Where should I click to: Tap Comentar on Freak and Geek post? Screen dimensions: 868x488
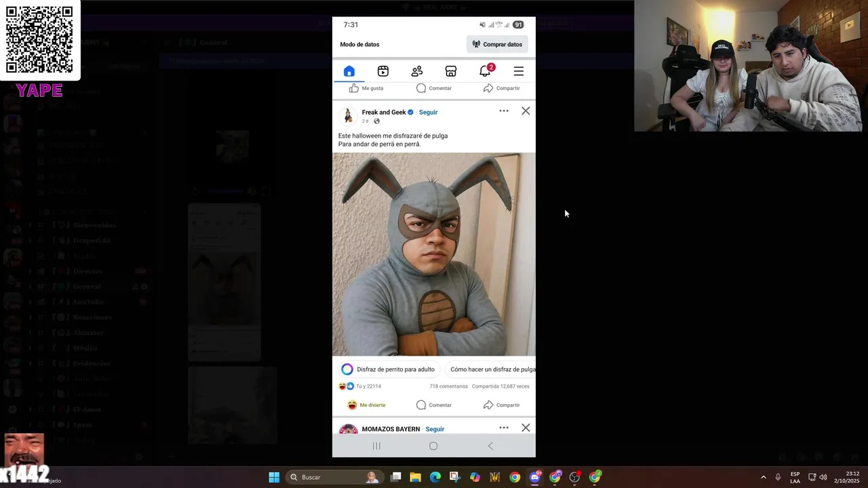(434, 405)
